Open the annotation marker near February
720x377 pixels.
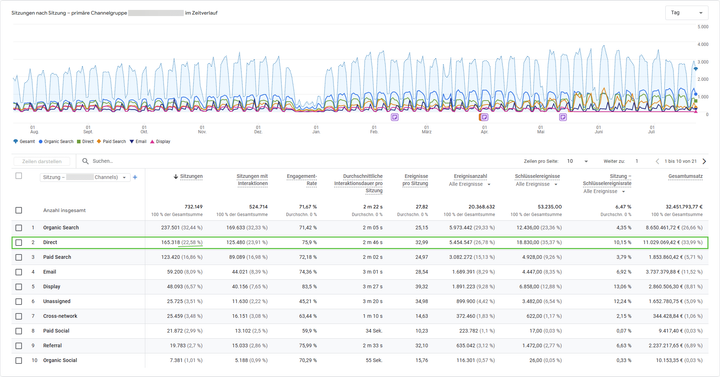394,117
